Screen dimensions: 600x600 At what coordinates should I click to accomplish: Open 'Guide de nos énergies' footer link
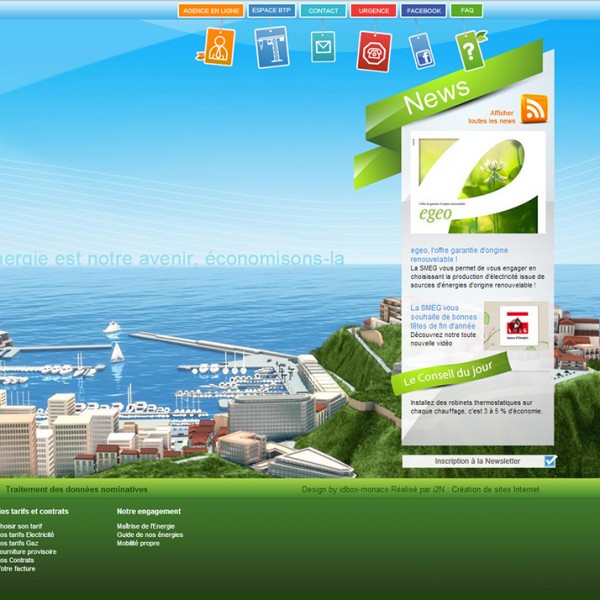pos(150,535)
